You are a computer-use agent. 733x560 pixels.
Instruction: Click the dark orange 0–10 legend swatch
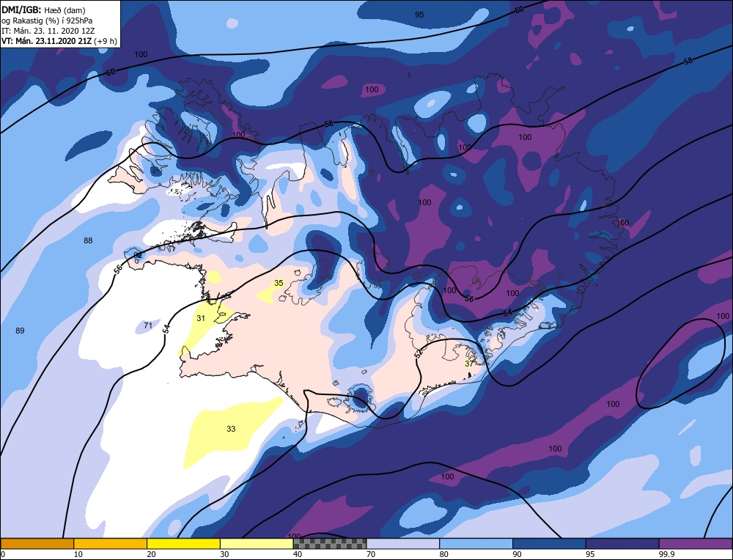coord(37,543)
